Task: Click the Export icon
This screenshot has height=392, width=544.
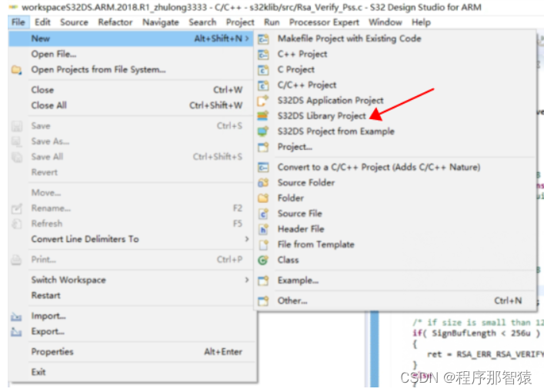Action: [x=16, y=332]
